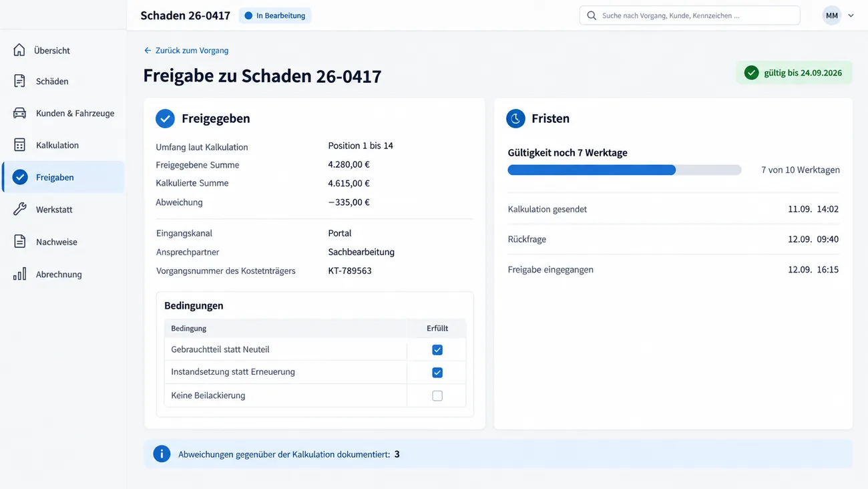
Task: Click the magnifier icon in the search box
Action: (592, 15)
